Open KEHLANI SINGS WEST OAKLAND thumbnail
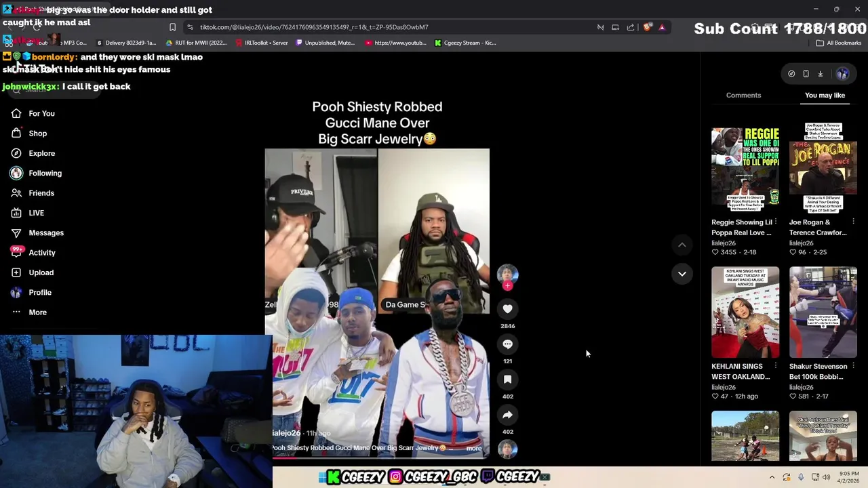 coord(745,312)
